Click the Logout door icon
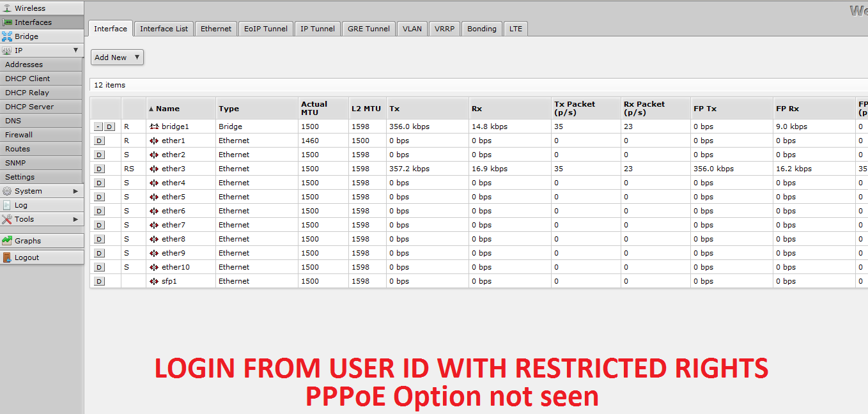The image size is (868, 414). [x=7, y=257]
